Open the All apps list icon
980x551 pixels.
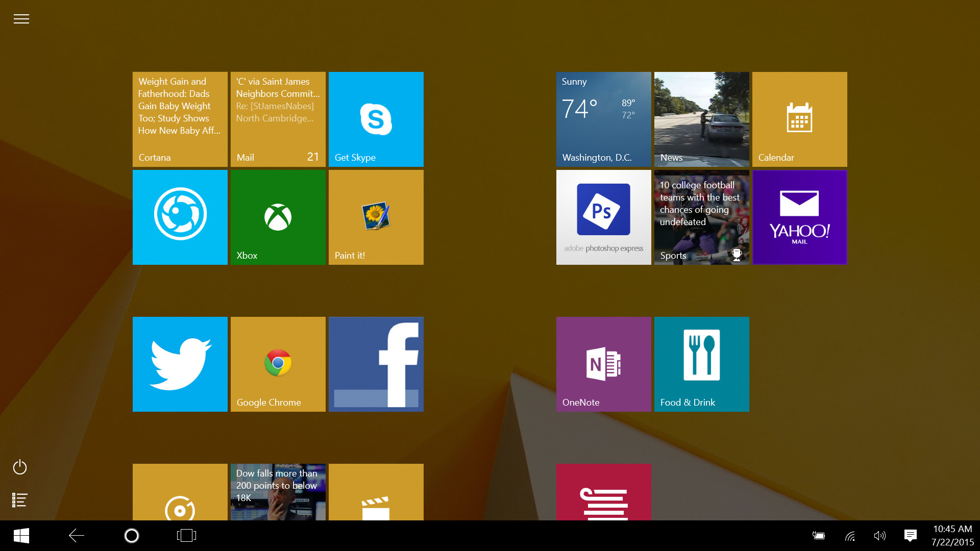pyautogui.click(x=20, y=500)
